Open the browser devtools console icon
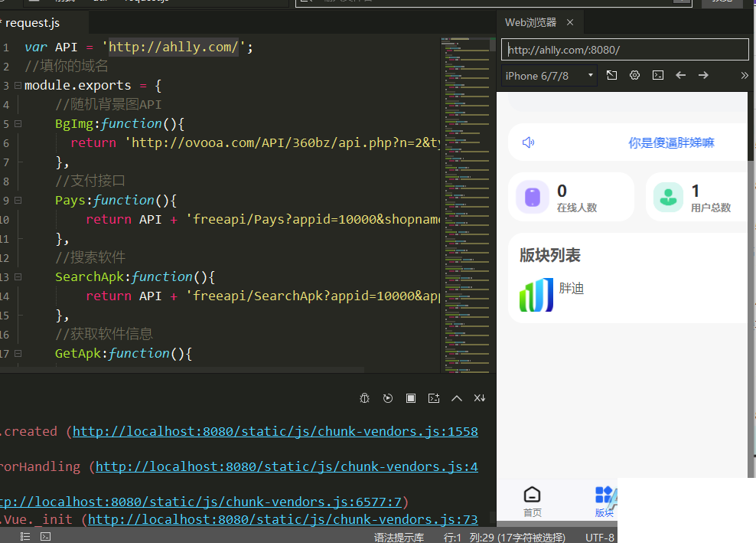The width and height of the screenshot is (756, 543). (657, 75)
